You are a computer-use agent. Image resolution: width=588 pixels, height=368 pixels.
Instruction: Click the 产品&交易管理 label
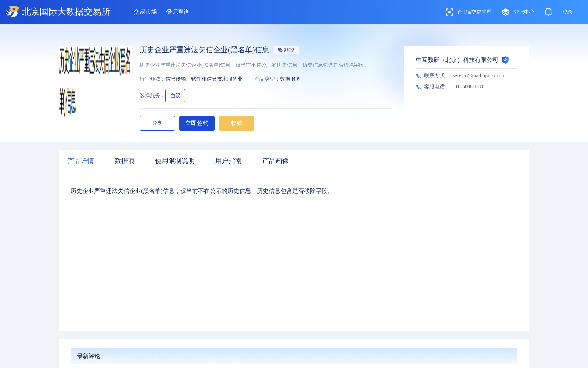(474, 12)
